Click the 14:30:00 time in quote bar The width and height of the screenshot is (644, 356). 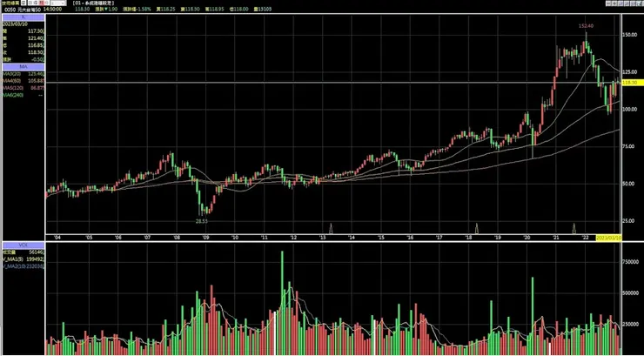tap(52, 9)
